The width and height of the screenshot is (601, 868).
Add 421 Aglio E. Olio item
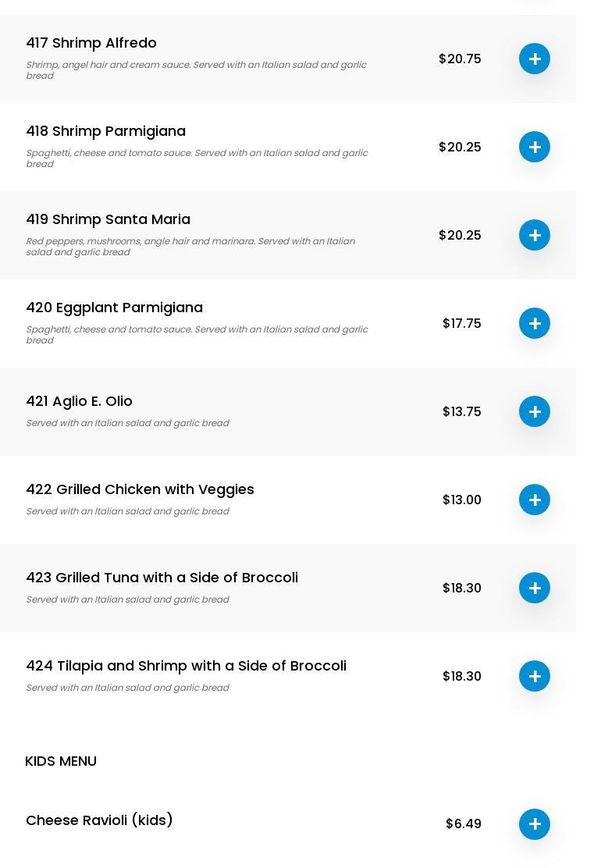535,411
